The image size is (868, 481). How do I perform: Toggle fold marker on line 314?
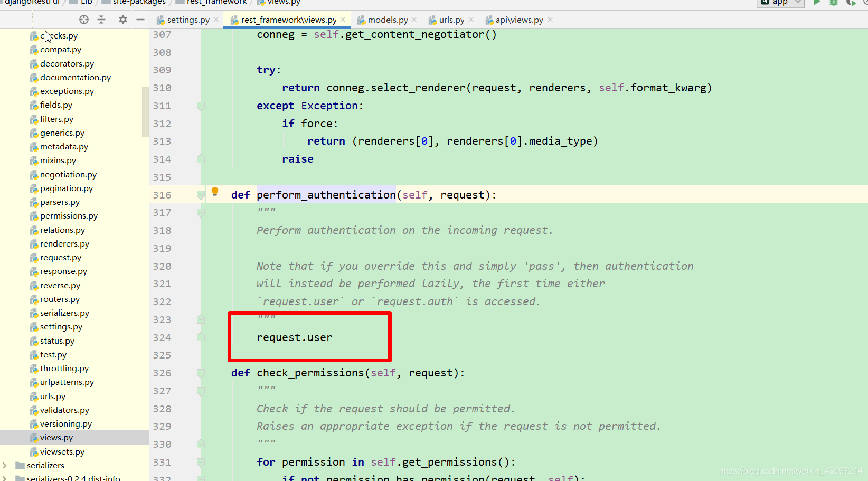pyautogui.click(x=201, y=159)
